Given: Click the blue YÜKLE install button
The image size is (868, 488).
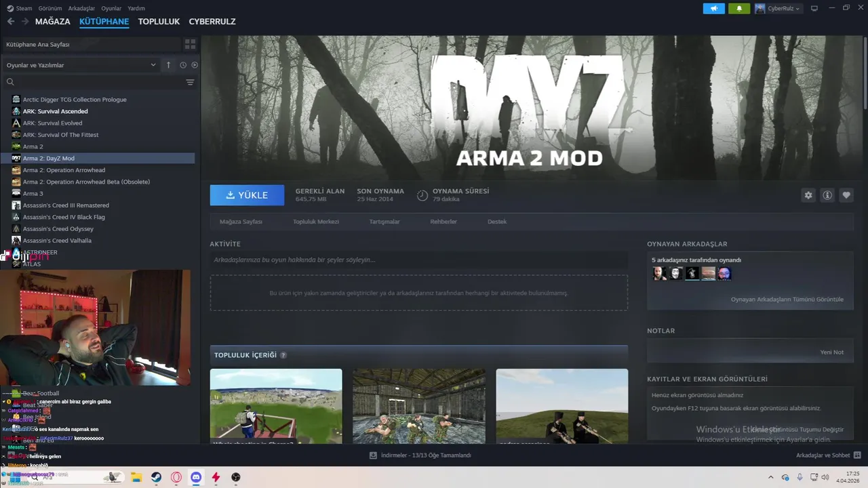Looking at the screenshot, I should (x=247, y=195).
